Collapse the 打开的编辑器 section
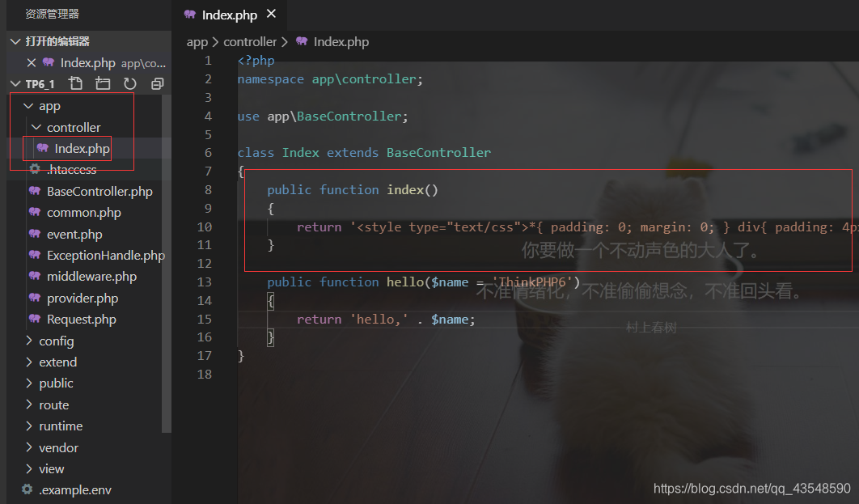 (x=15, y=41)
